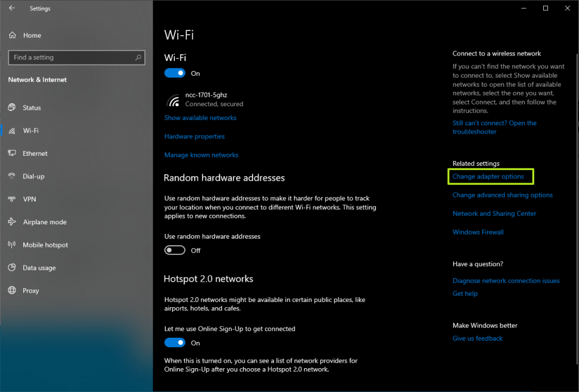Open the Proxy settings page

point(30,291)
